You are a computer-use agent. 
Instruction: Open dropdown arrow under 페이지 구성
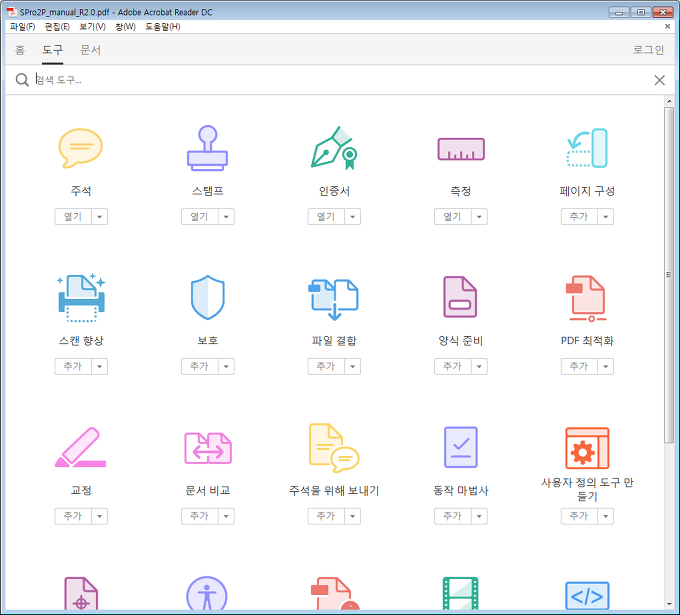(606, 216)
